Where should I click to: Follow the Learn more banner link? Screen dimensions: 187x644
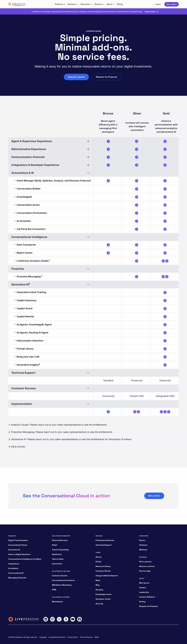tap(152, 12)
